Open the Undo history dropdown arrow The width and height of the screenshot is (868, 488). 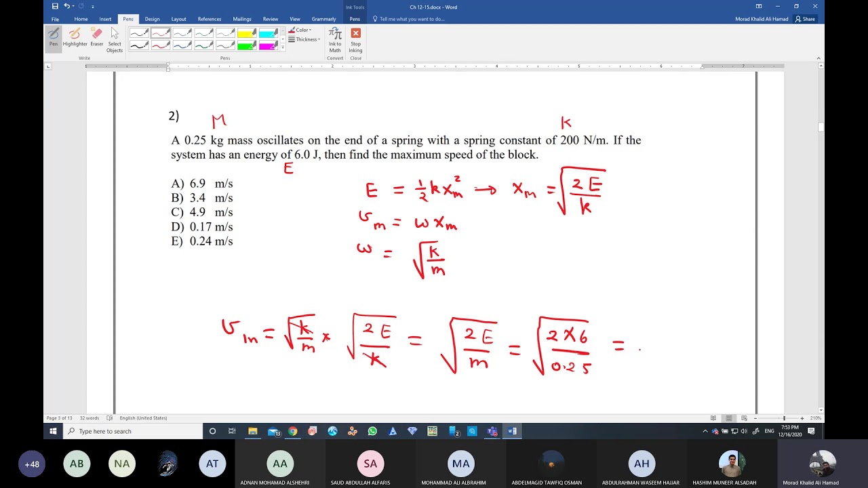[73, 6]
